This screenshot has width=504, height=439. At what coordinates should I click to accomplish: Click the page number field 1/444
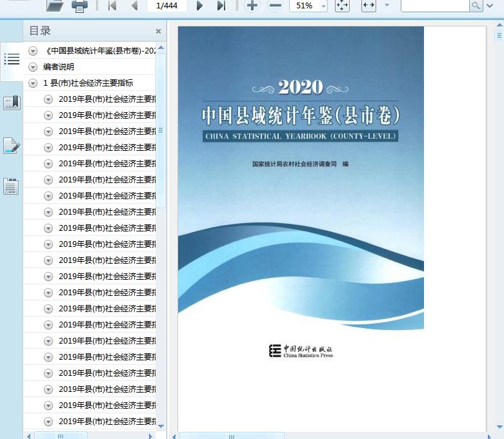(x=167, y=5)
